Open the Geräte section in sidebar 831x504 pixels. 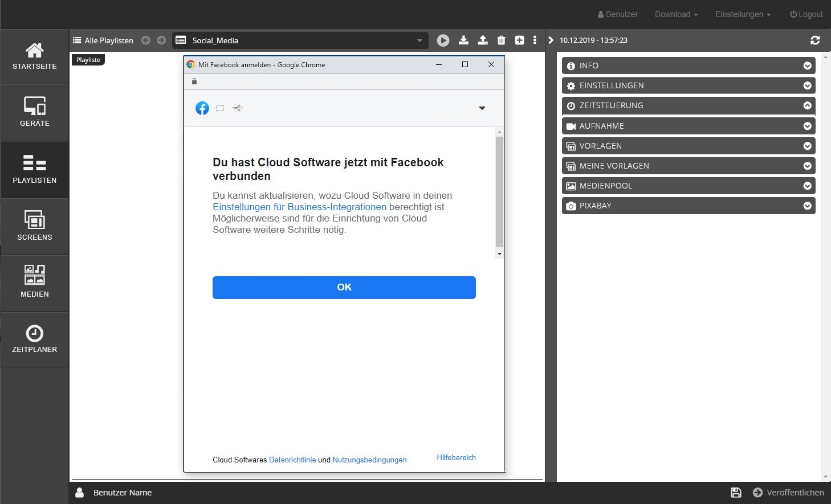tap(35, 112)
